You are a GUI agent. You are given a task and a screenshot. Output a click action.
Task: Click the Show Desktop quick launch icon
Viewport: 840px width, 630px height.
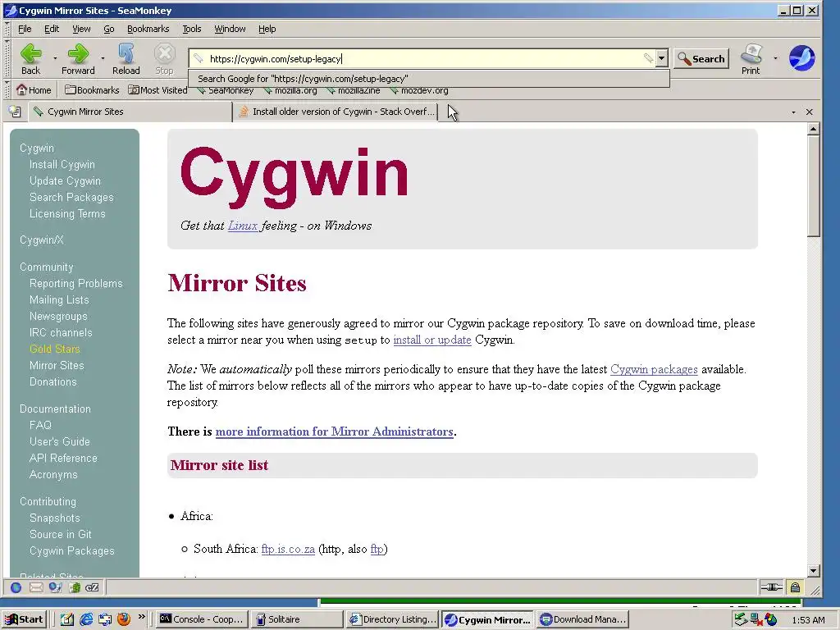[x=66, y=619]
